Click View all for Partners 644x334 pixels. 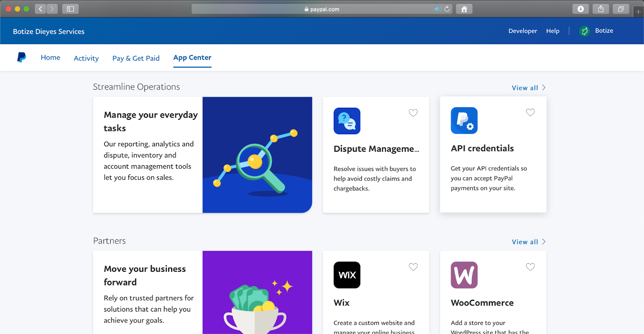(525, 242)
